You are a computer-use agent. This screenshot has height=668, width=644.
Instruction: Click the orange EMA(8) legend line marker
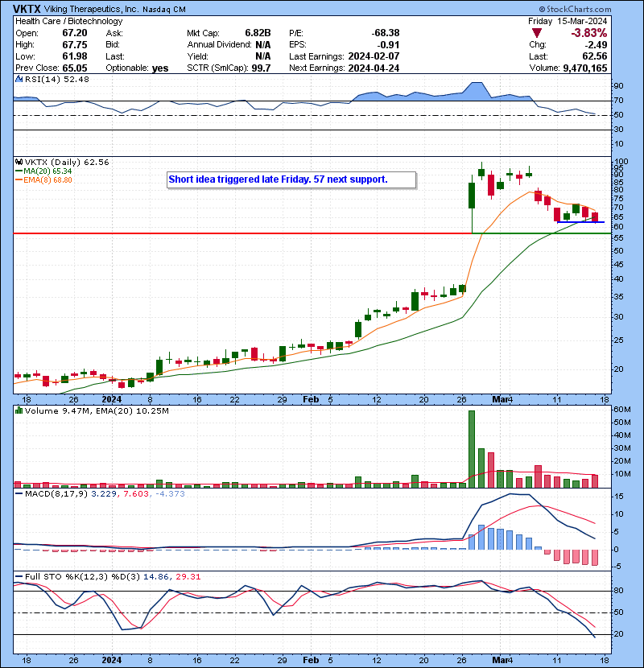(19, 179)
